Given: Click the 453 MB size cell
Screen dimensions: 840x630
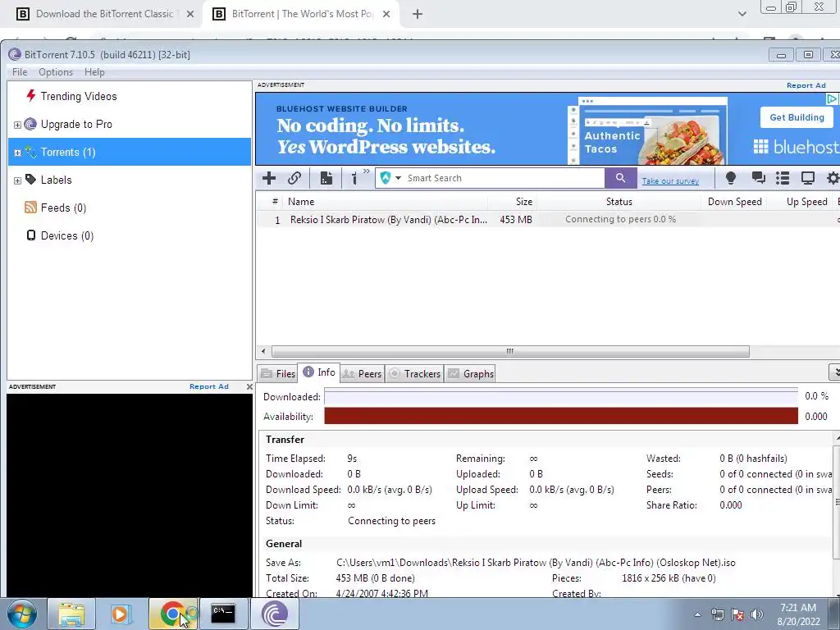Looking at the screenshot, I should point(516,220).
